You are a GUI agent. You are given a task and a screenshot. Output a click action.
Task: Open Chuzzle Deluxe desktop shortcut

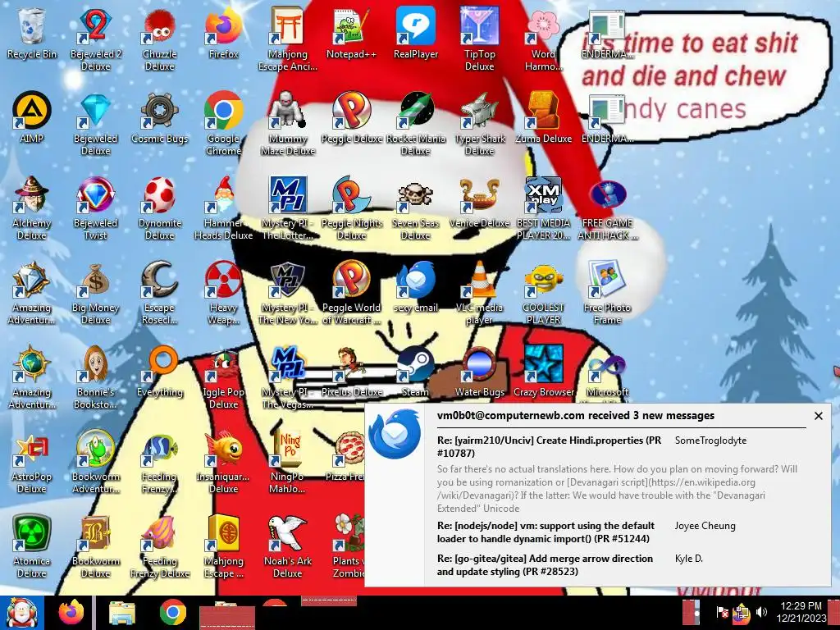point(160,39)
